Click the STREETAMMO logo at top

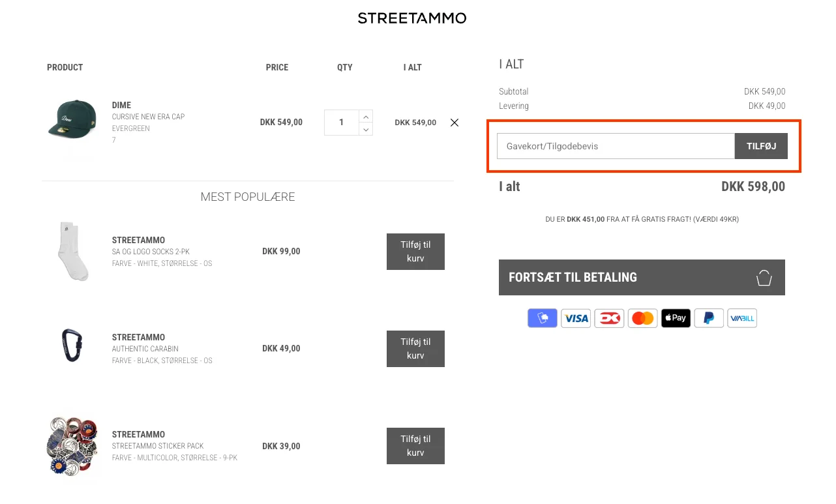(x=412, y=18)
